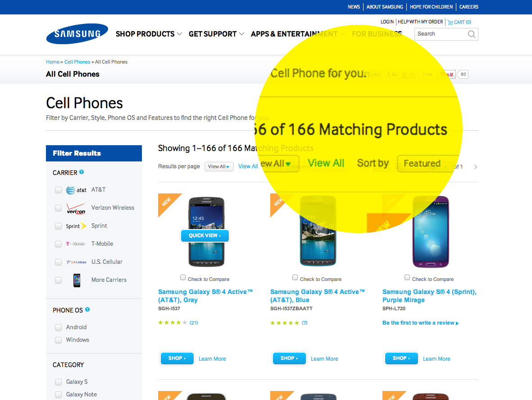
Task: Check the AT&T carrier checkbox
Action: coord(59,190)
